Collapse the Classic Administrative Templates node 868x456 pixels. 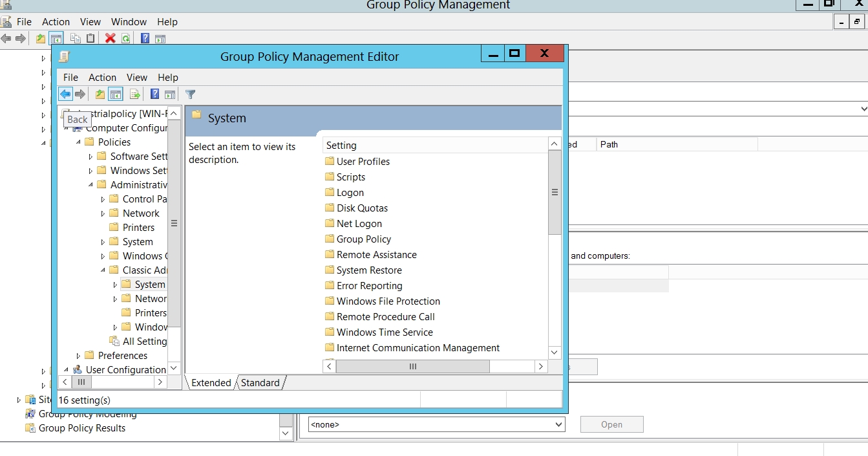click(x=103, y=270)
